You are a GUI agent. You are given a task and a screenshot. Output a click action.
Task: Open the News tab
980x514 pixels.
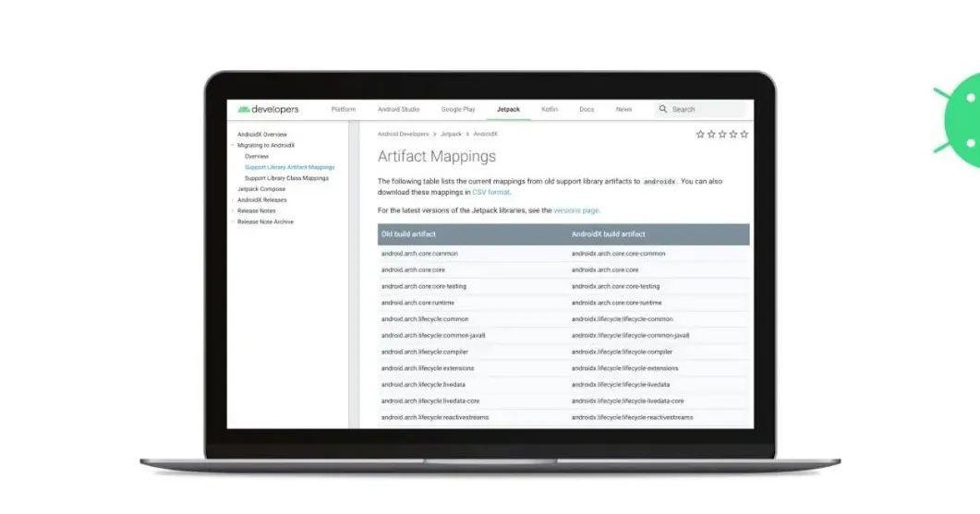pos(623,109)
